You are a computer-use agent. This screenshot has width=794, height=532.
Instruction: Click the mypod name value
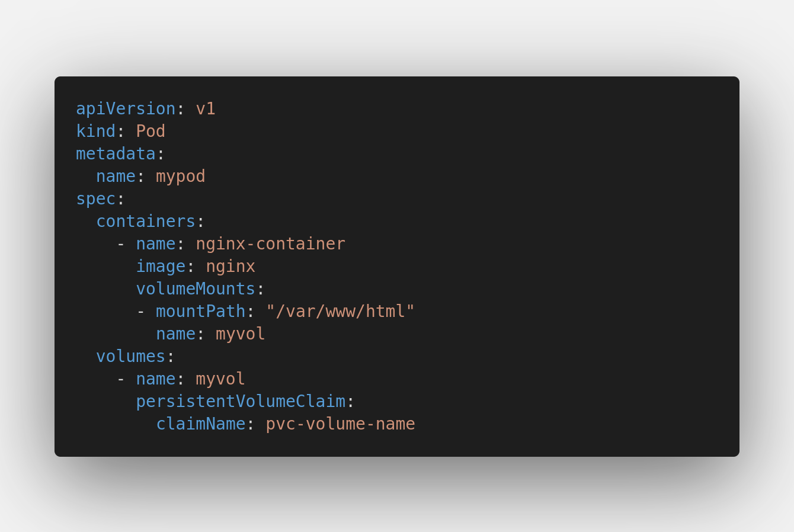(x=180, y=177)
